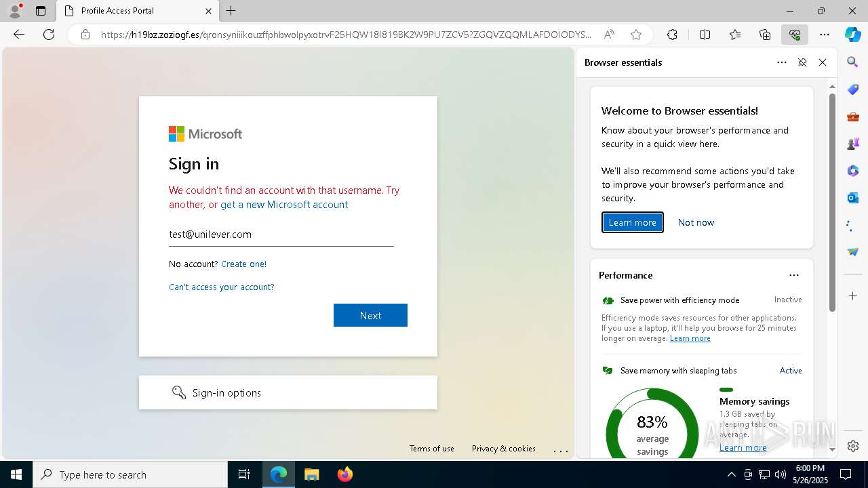Open the network tray icon
Viewport: 868px width, 488px height.
[x=764, y=474]
